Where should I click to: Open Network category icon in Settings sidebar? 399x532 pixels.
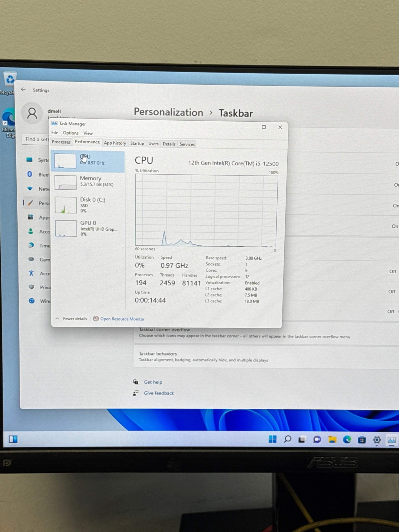coord(30,189)
